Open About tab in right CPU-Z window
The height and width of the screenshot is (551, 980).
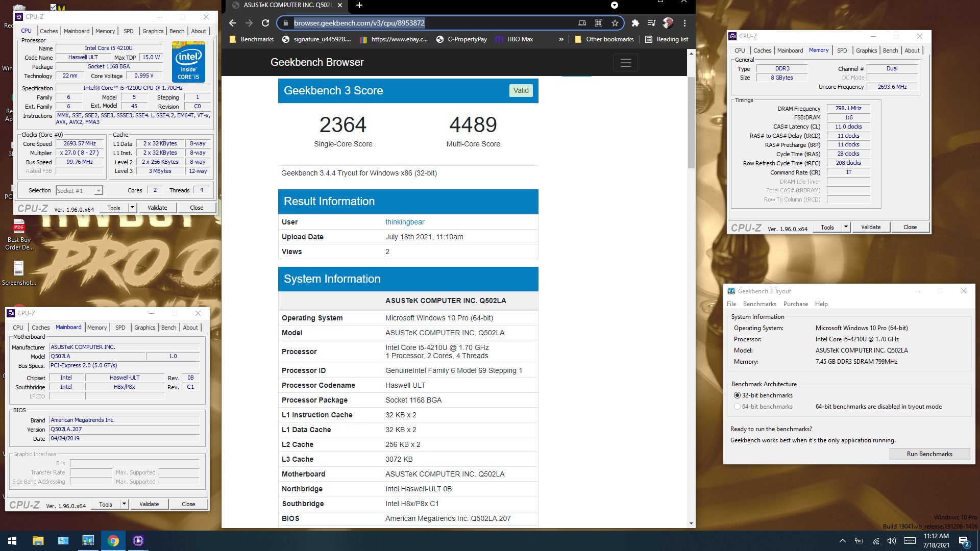[912, 51]
